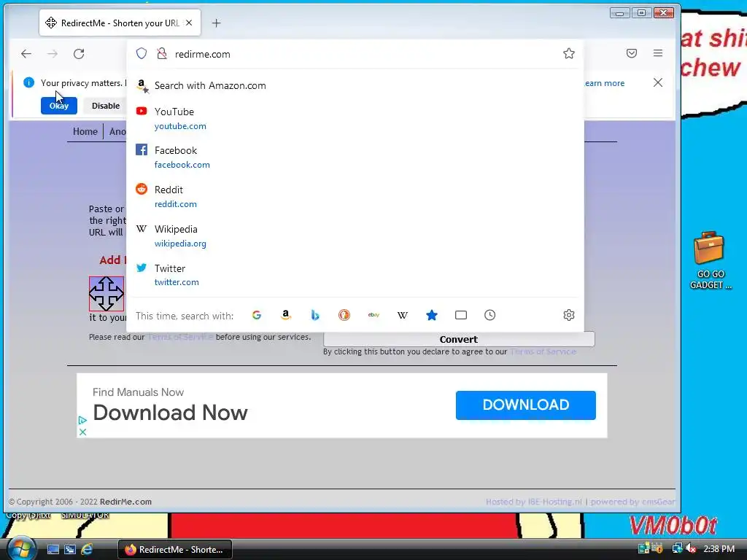Open Firefox hamburger application menu
The height and width of the screenshot is (560, 747).
pyautogui.click(x=658, y=53)
